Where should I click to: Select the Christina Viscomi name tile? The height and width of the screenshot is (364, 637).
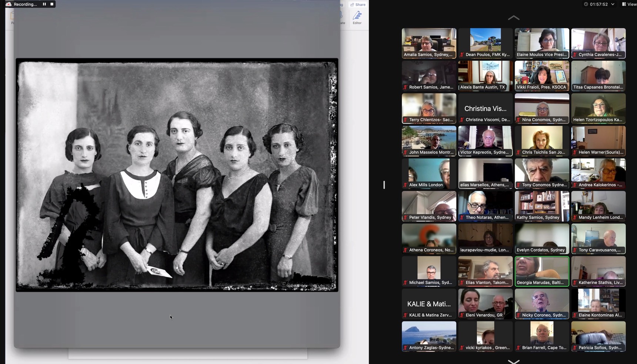point(485,108)
